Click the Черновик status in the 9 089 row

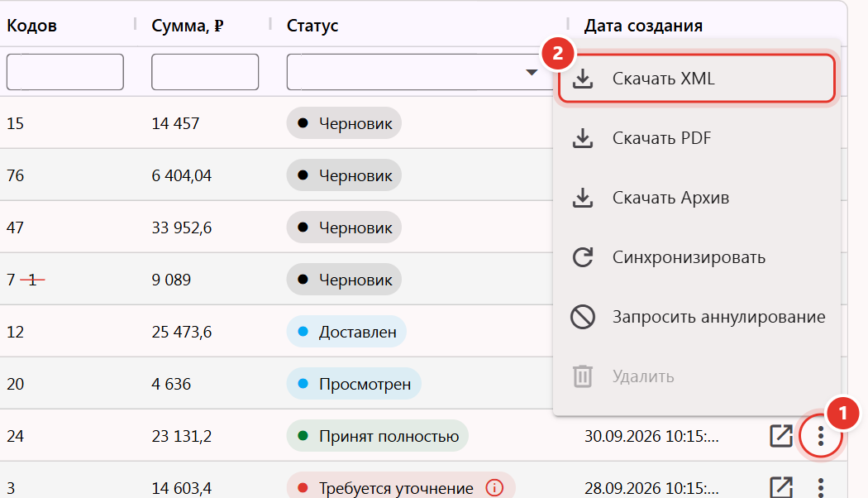[344, 280]
